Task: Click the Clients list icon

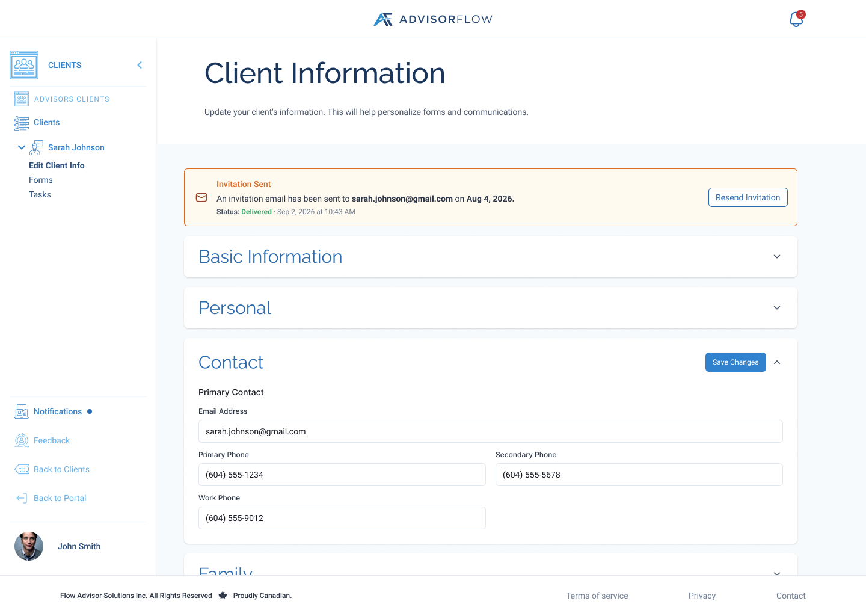Action: click(x=22, y=123)
